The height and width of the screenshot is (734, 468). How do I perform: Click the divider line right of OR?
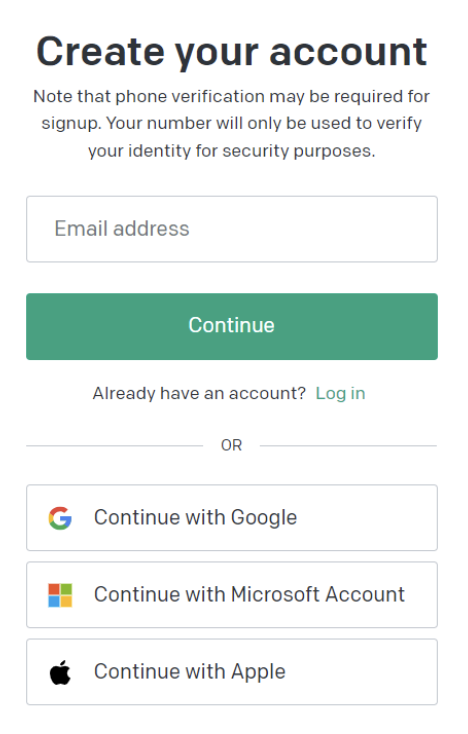pos(348,446)
